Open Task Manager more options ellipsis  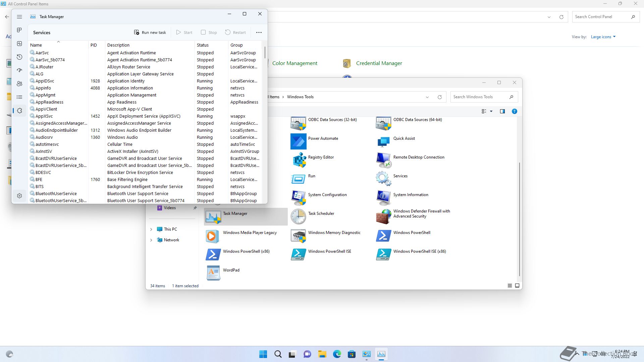259,33
